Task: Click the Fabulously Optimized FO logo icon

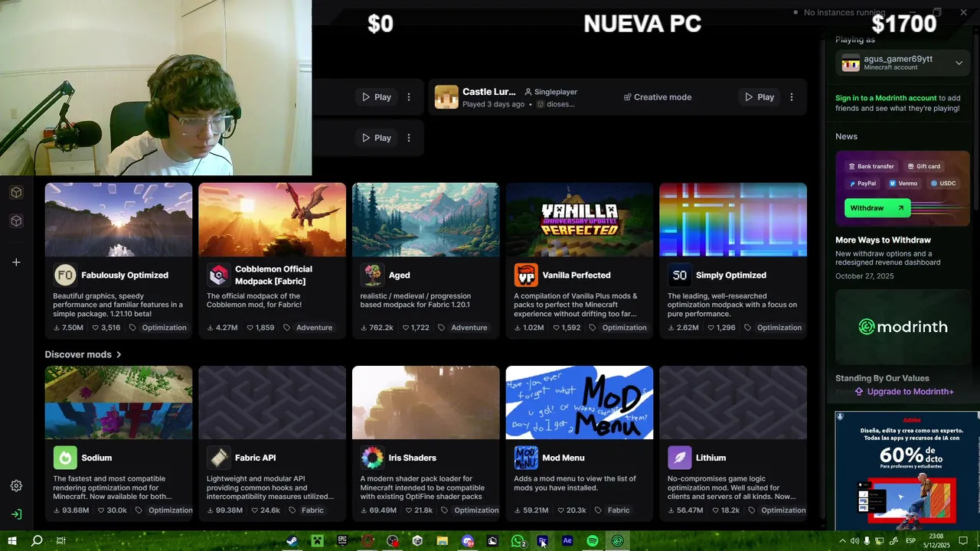Action: point(65,275)
